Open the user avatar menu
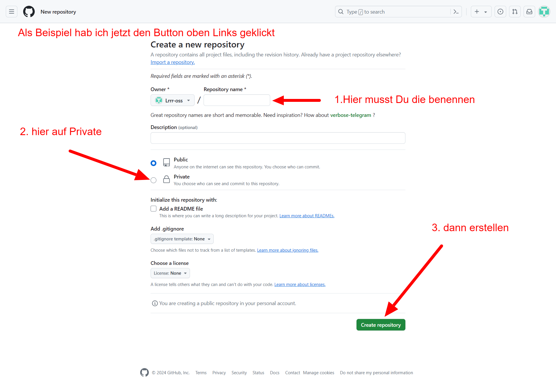 [x=544, y=12]
